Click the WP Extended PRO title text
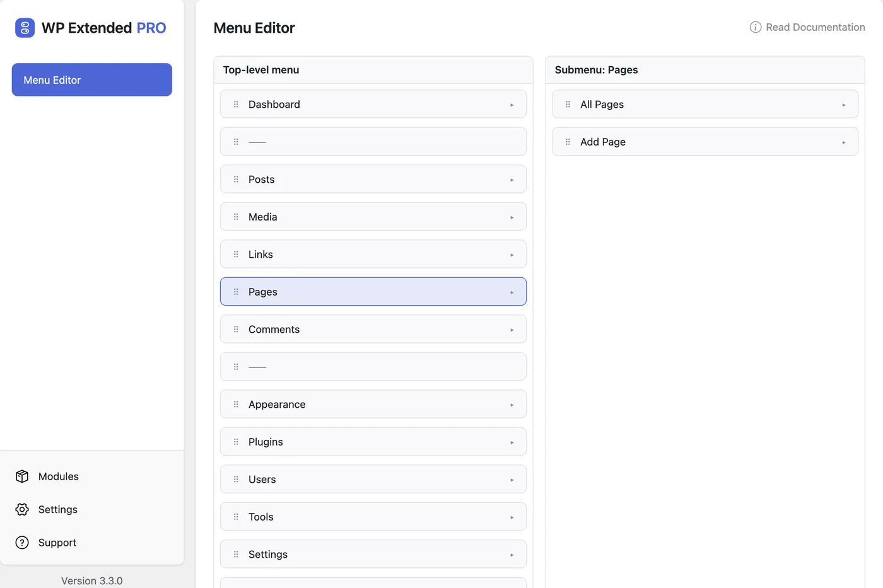883x588 pixels. (x=104, y=28)
